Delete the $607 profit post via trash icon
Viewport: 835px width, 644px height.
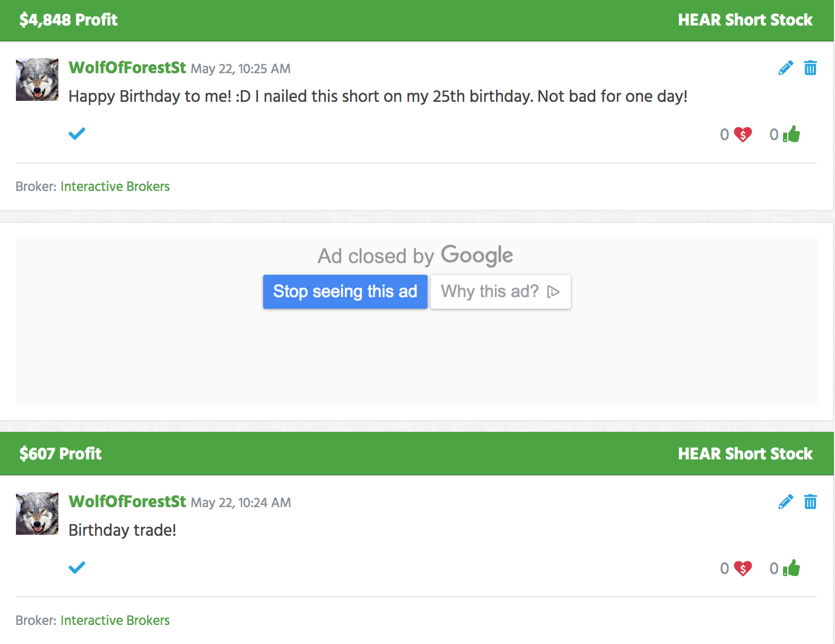tap(810, 502)
